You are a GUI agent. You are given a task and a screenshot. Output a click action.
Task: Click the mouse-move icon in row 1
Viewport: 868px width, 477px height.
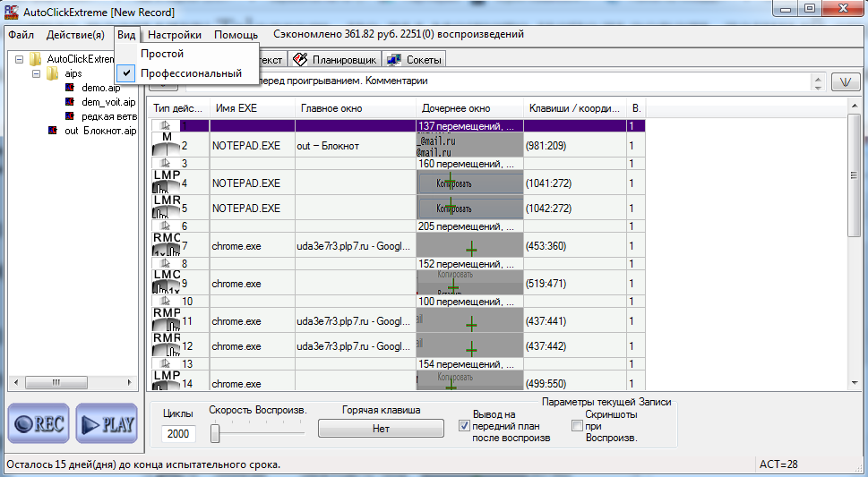pyautogui.click(x=166, y=126)
